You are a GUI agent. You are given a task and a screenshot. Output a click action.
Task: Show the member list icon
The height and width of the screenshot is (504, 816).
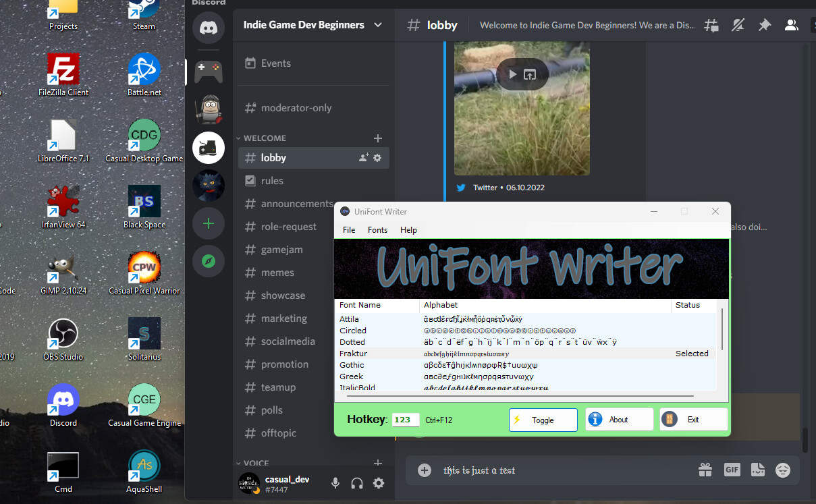(791, 25)
